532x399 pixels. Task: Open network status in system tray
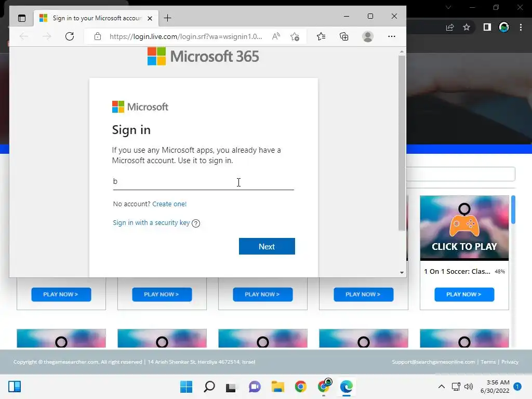456,387
